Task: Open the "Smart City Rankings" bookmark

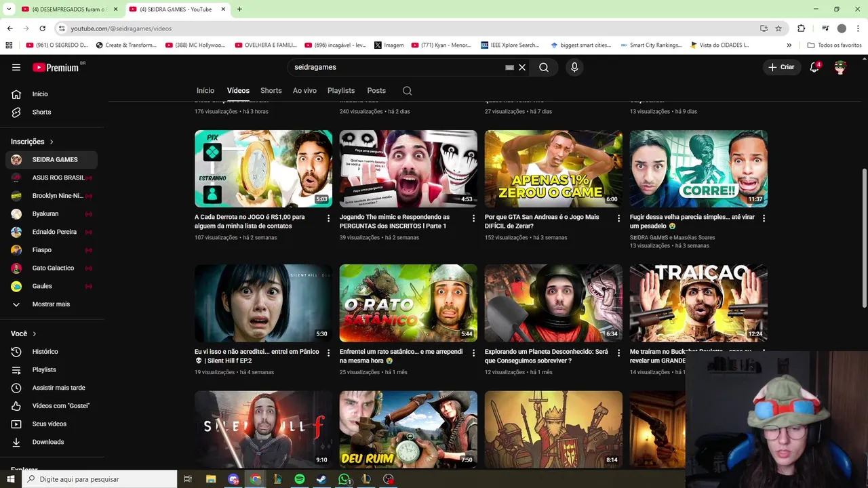Action: click(x=651, y=45)
